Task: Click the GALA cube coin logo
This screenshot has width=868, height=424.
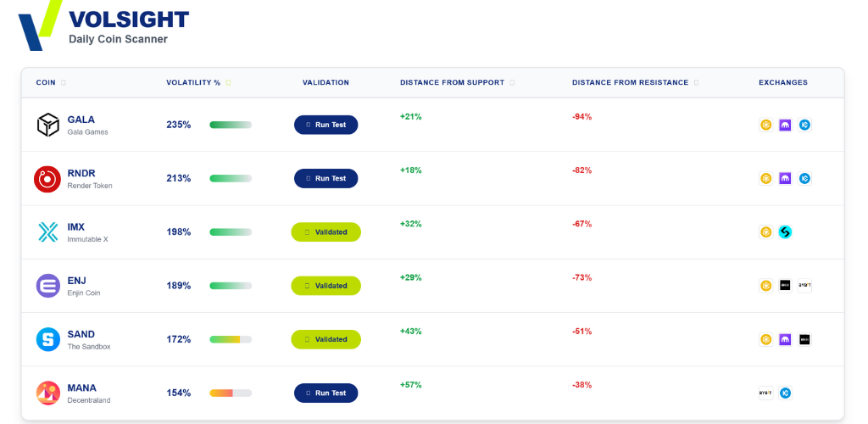Action: coord(47,125)
